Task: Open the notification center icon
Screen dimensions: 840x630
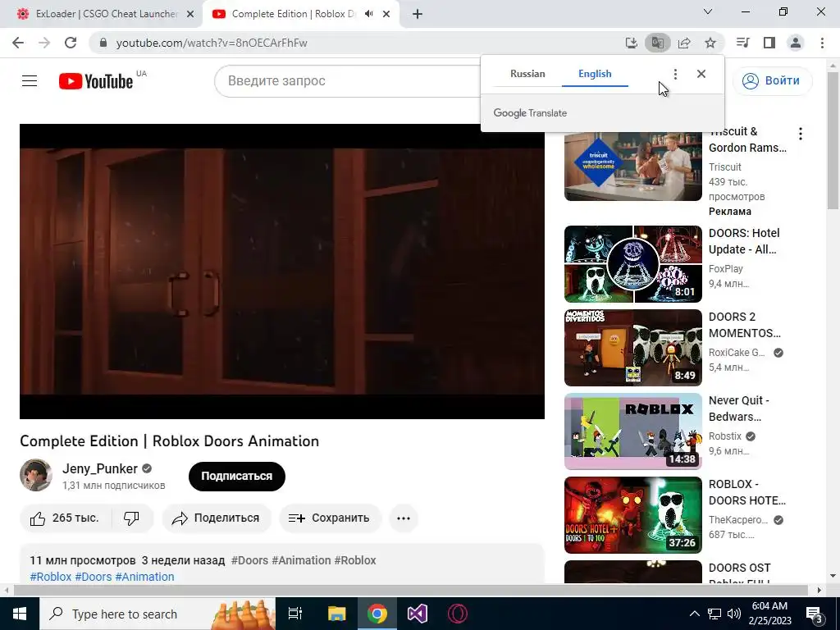Action: (814, 614)
